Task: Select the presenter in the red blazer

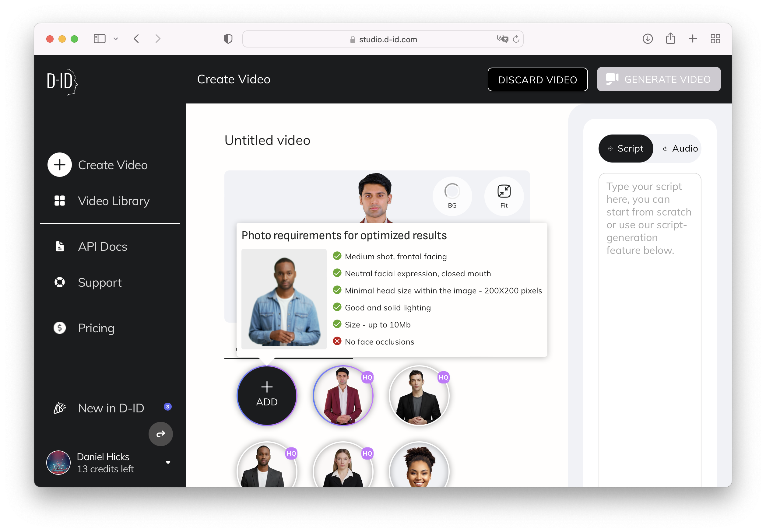Action: point(343,395)
